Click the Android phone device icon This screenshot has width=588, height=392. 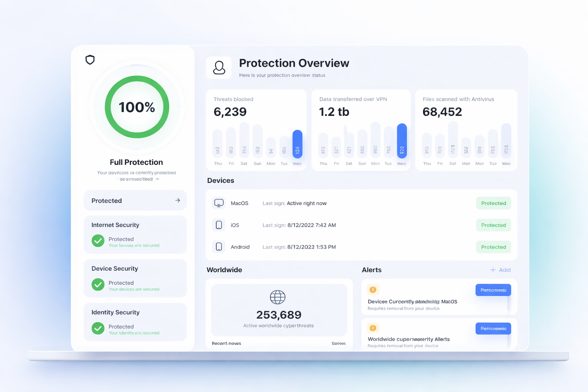219,247
